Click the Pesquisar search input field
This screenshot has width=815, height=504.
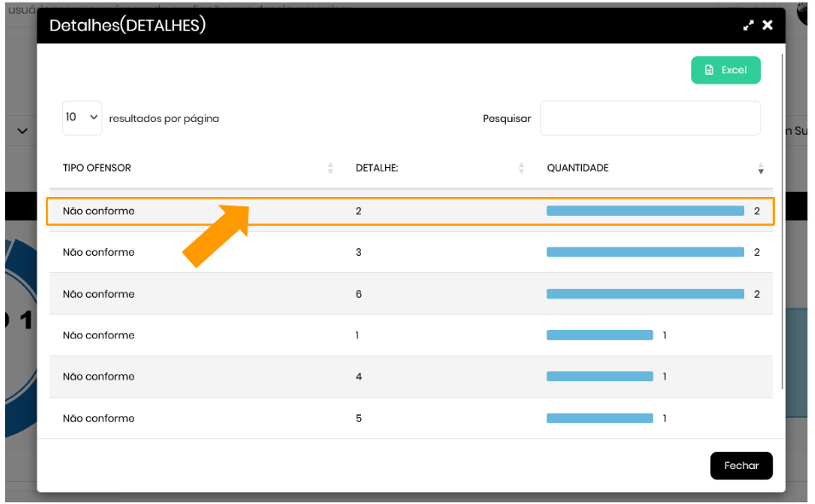[x=649, y=119]
